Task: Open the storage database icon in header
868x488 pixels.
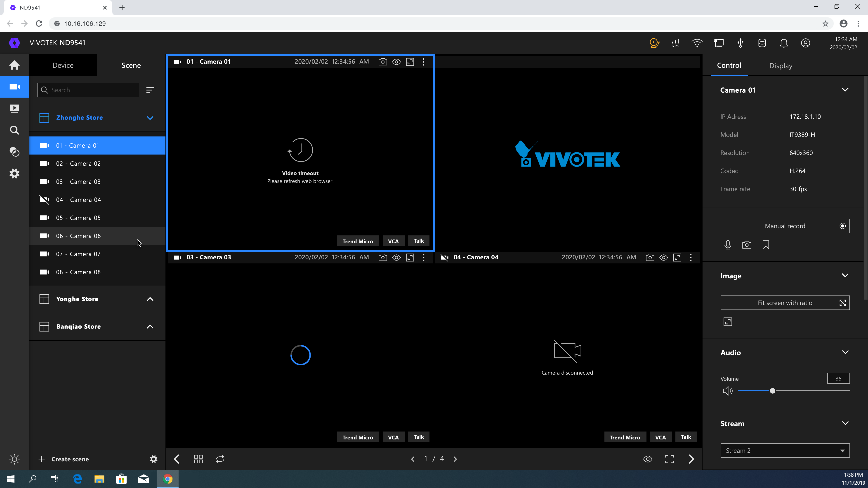Action: tap(762, 43)
